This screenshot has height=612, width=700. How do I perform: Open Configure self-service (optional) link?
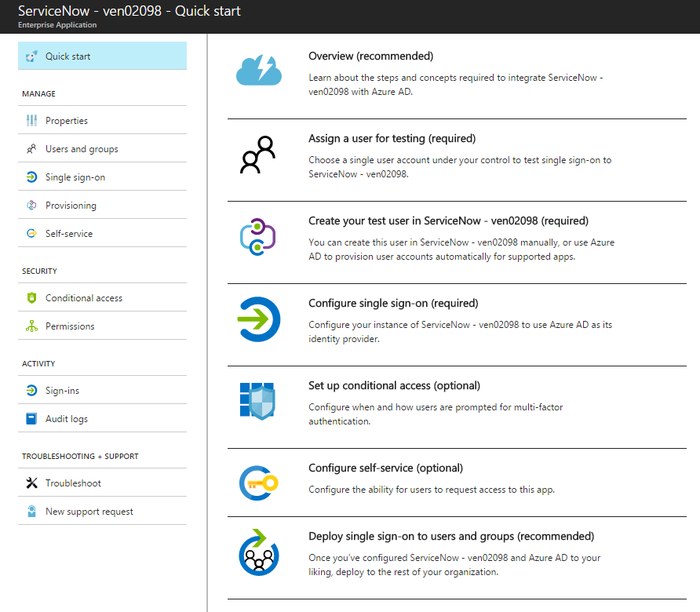click(385, 468)
